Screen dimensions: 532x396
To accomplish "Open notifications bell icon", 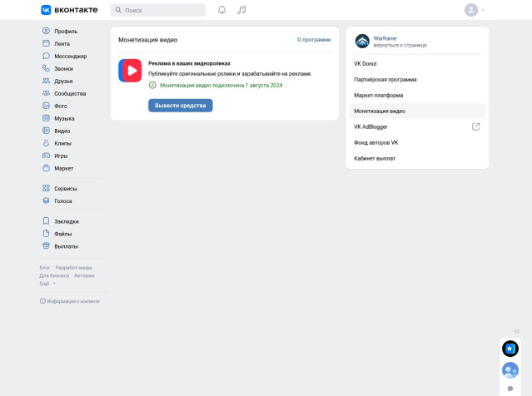I will (x=221, y=10).
